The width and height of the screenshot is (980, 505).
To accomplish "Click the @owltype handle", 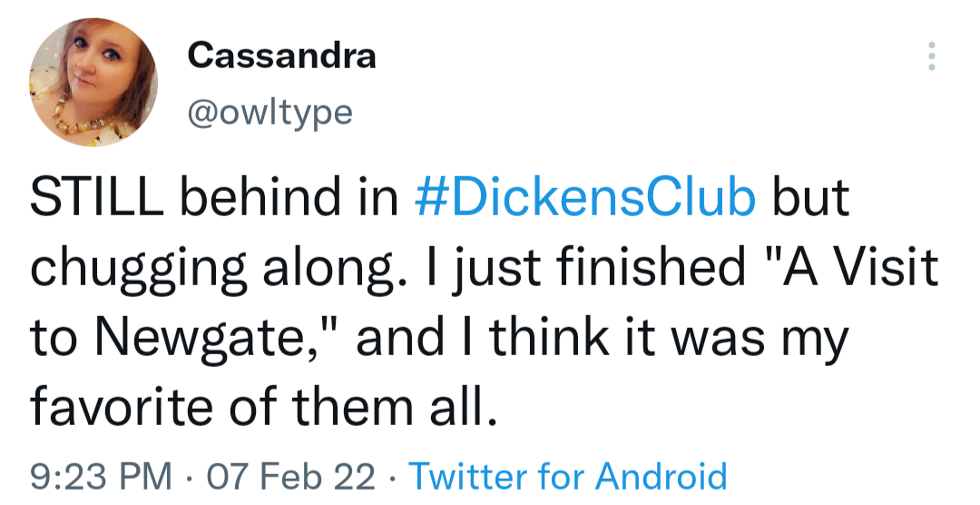I will point(269,112).
